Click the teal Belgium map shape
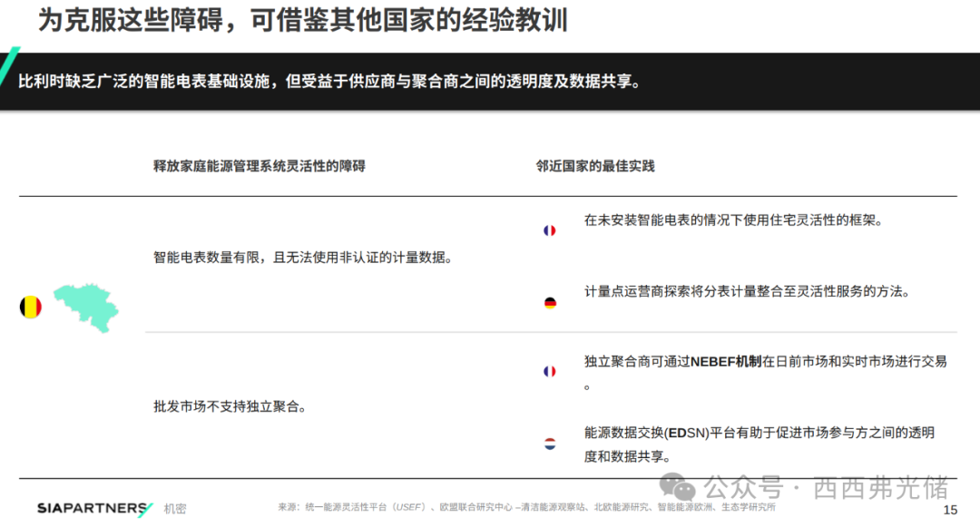980x527 pixels. pyautogui.click(x=86, y=305)
